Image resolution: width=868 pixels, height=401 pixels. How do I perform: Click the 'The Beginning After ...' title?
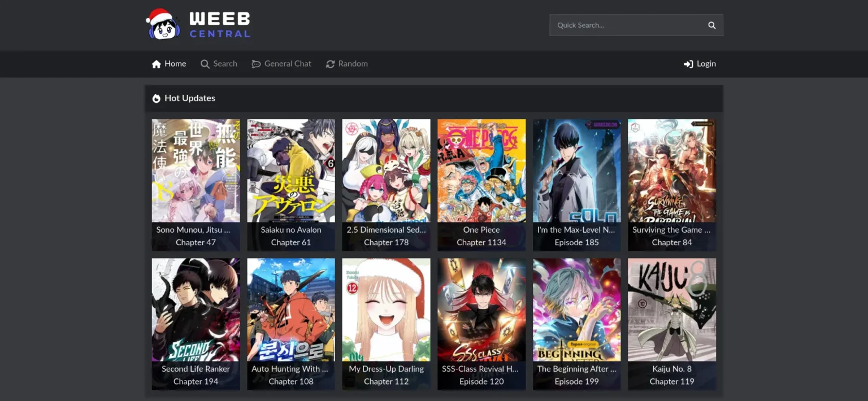pos(577,369)
